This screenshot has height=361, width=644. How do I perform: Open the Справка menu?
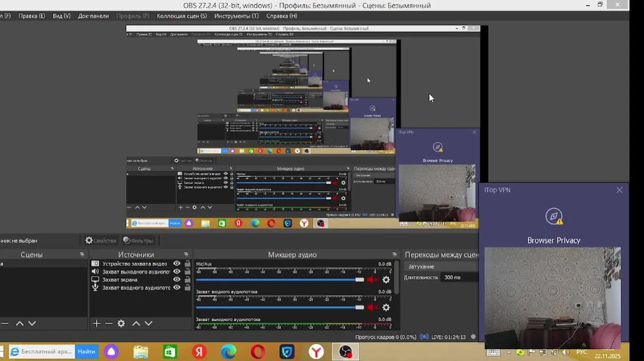281,16
